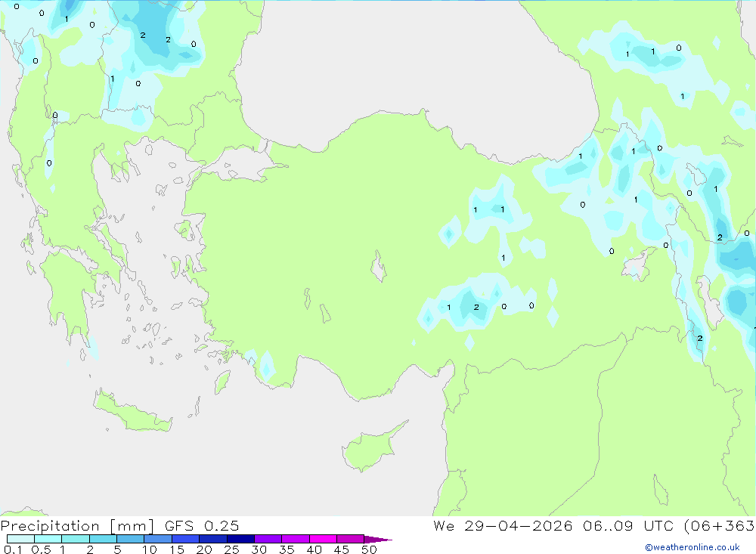Image resolution: width=756 pixels, height=554 pixels.
Task: Click the over-50 mm arrow tip of legend
Action: pyautogui.click(x=379, y=540)
